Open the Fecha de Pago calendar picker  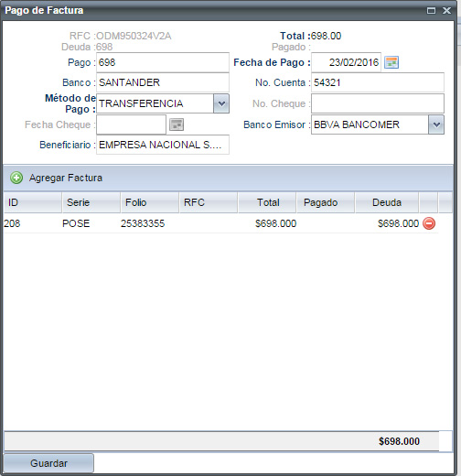(391, 62)
